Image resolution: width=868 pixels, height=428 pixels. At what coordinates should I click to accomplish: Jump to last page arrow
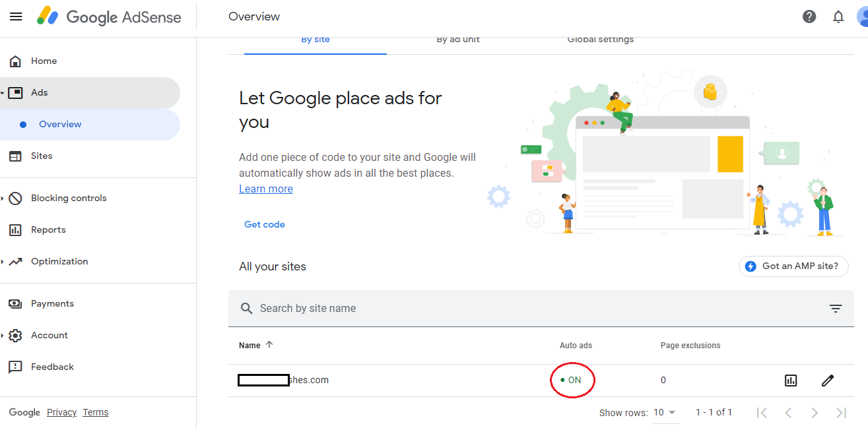841,412
